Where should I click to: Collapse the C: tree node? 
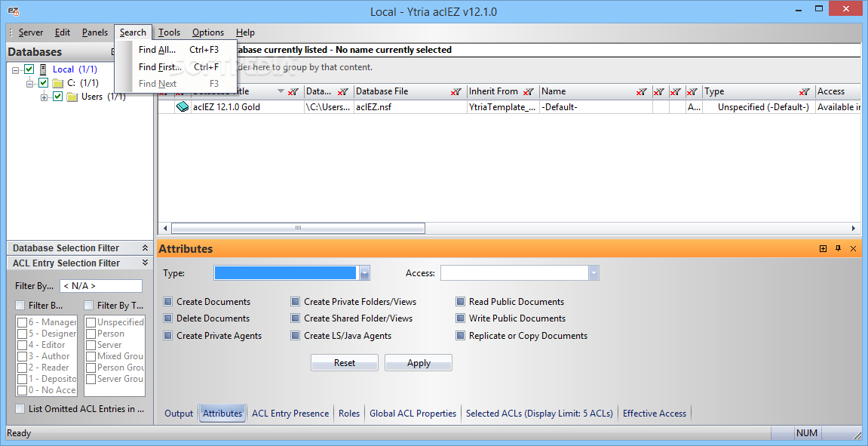[x=30, y=84]
